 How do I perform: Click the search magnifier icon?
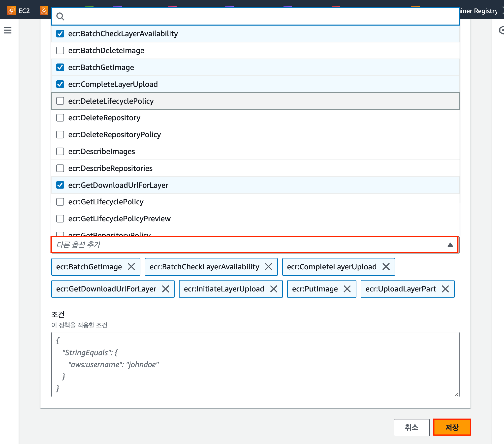60,17
